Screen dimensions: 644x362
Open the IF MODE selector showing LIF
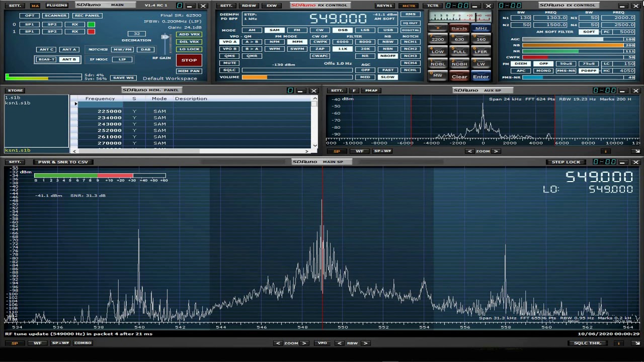point(122,59)
